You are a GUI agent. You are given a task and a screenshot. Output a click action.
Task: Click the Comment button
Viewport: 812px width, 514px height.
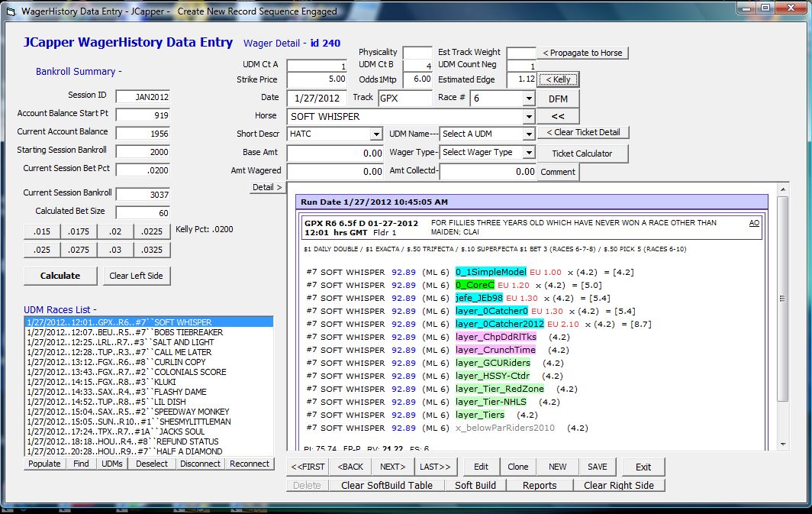click(558, 172)
